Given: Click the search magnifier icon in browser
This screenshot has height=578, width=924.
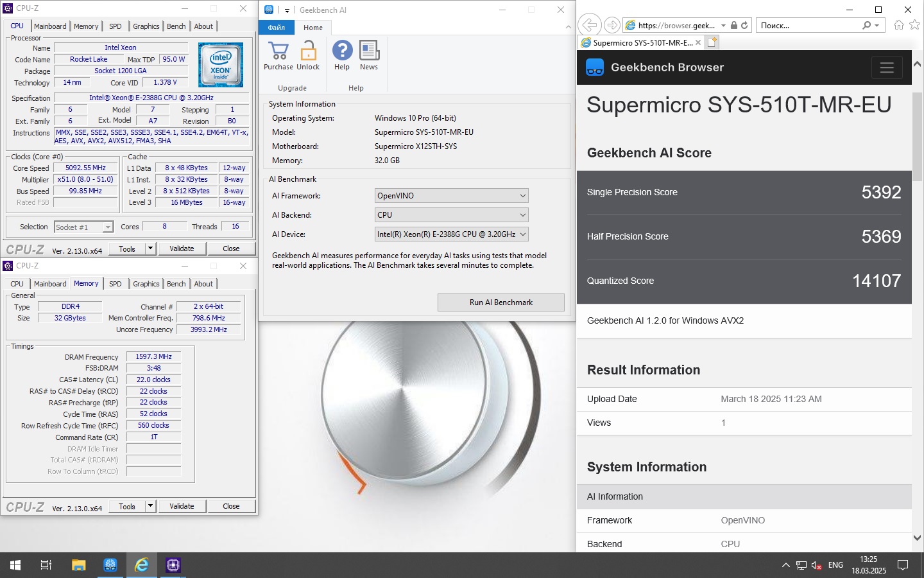Looking at the screenshot, I should 867,26.
